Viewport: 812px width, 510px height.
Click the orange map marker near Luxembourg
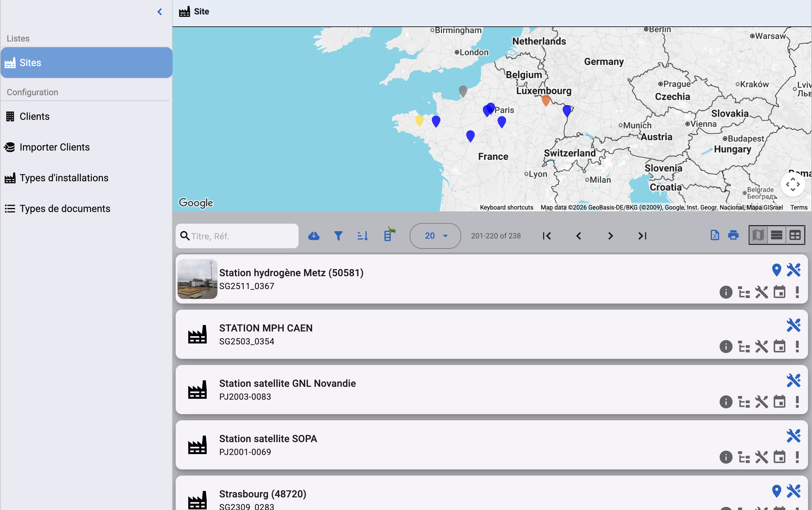(546, 100)
